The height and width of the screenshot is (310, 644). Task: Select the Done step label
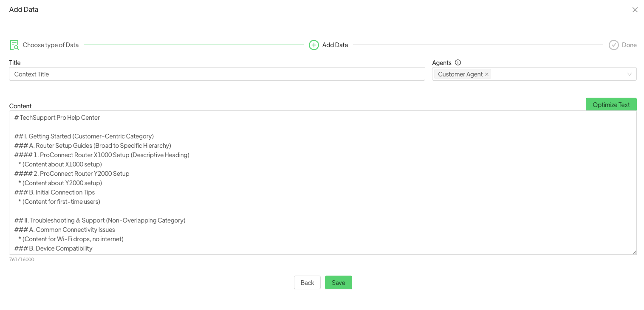click(x=629, y=45)
